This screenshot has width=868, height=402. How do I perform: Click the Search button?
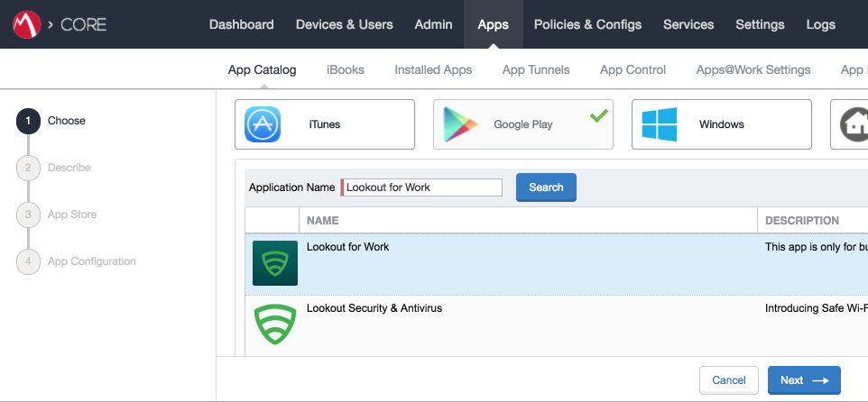(546, 187)
